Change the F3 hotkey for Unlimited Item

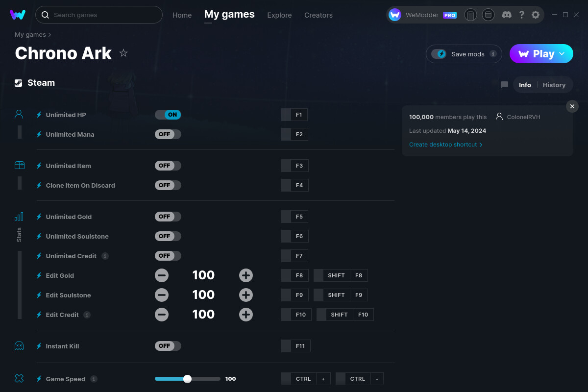coord(294,166)
